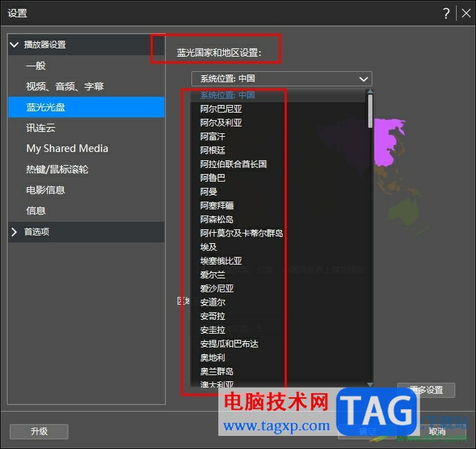This screenshot has width=476, height=449.
Task: Open the 一般 settings page
Action: pyautogui.click(x=86, y=66)
